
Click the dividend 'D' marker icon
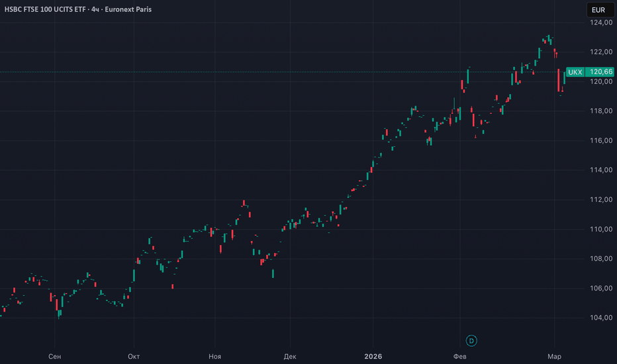point(471,340)
